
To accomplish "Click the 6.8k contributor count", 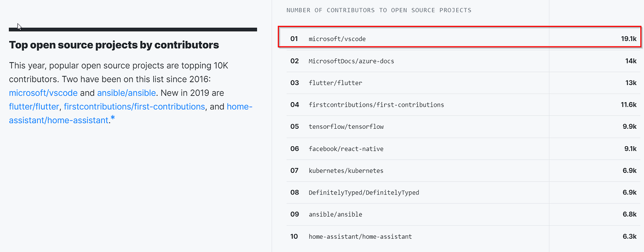I will coord(630,215).
